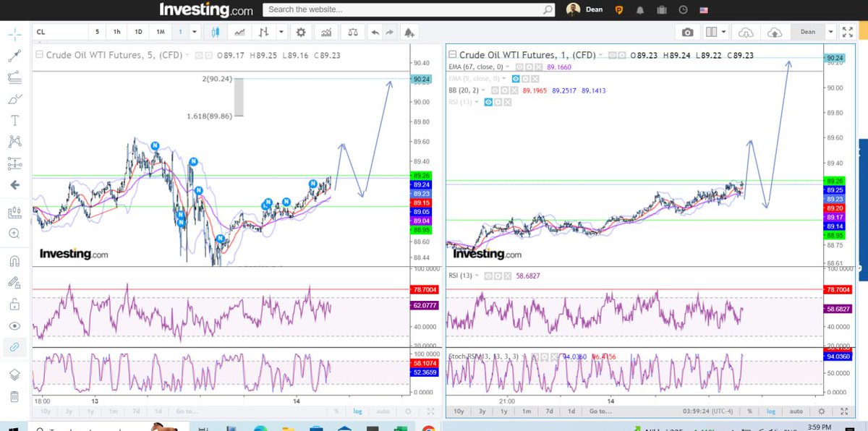Toggle log scale on right chart
The image size is (868, 431).
(x=772, y=411)
